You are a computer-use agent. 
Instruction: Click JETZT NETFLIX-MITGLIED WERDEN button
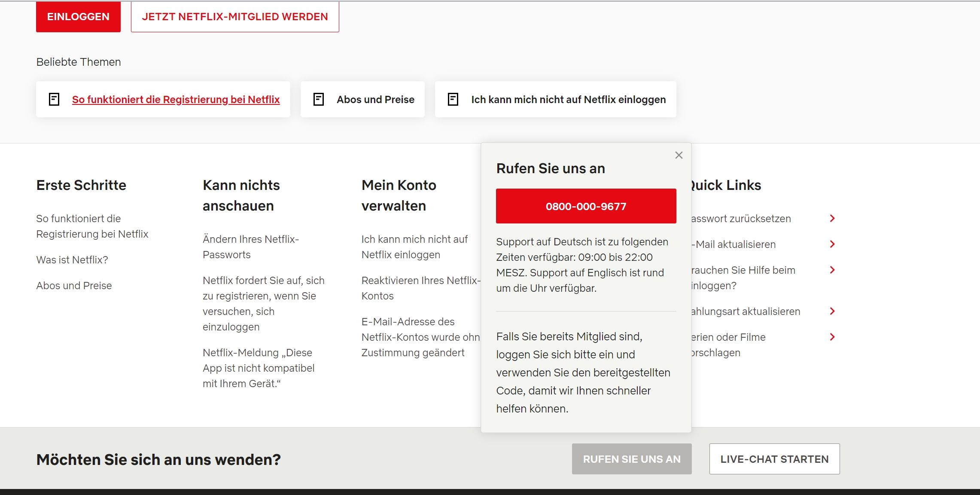[x=235, y=17]
